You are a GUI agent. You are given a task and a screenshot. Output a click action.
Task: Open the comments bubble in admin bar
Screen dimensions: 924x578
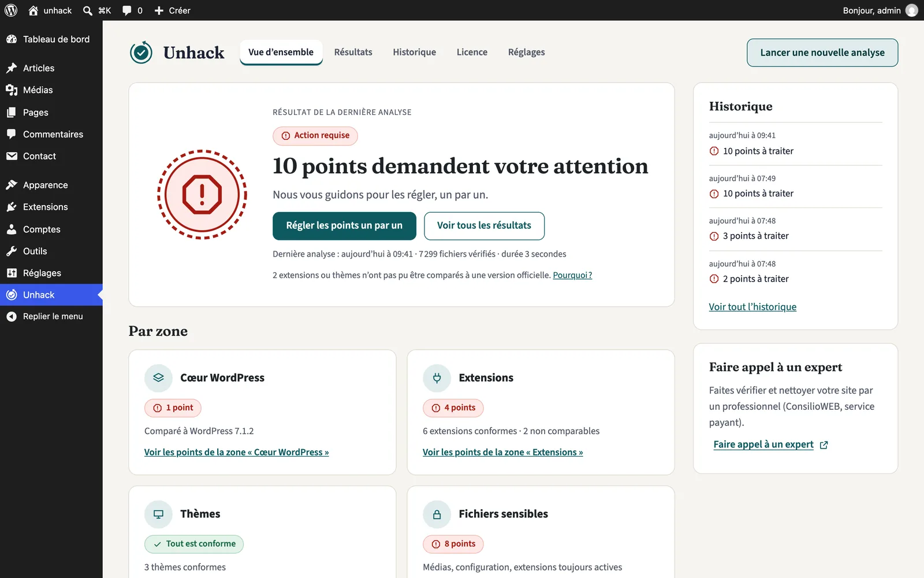click(x=127, y=10)
